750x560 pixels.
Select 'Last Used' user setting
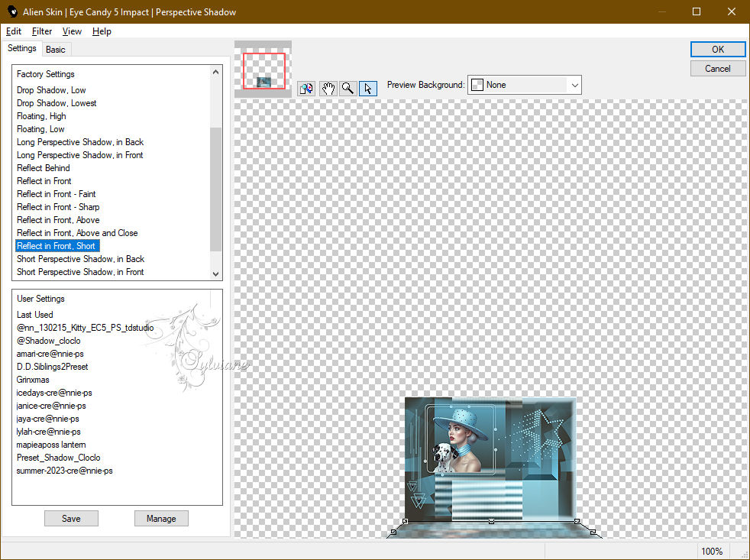34,315
